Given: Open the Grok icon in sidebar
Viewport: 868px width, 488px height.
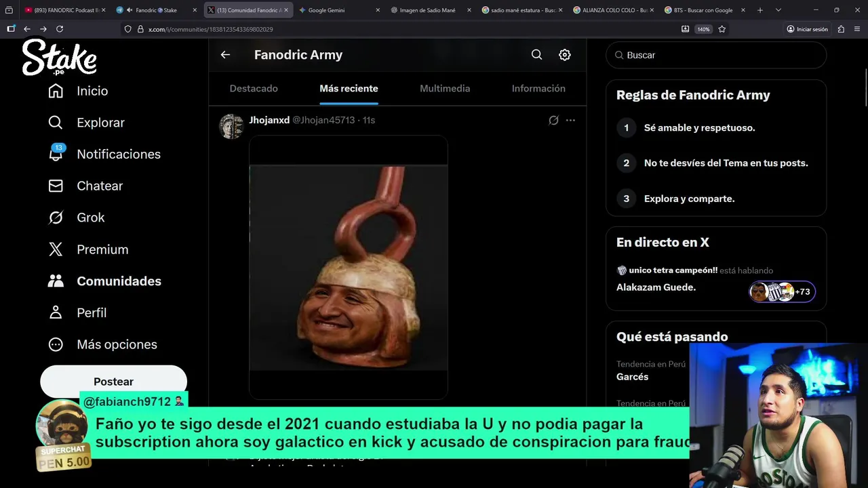Looking at the screenshot, I should coord(56,218).
